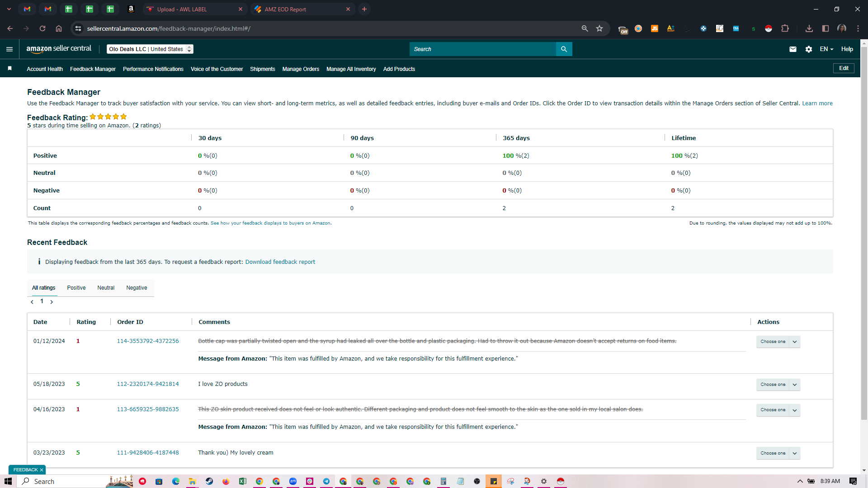This screenshot has height=488, width=868.
Task: Open the Chrome three-dot menu
Action: pos(858,28)
